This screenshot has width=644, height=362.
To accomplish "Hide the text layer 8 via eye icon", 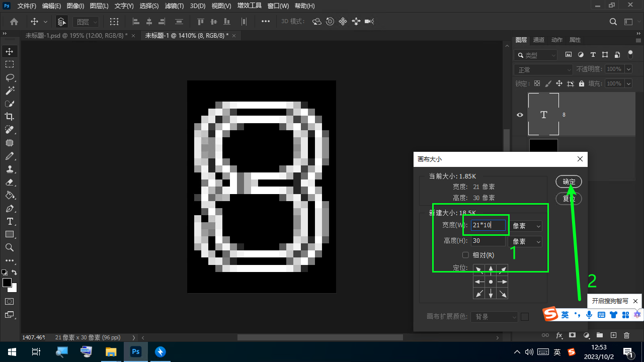I will [520, 115].
